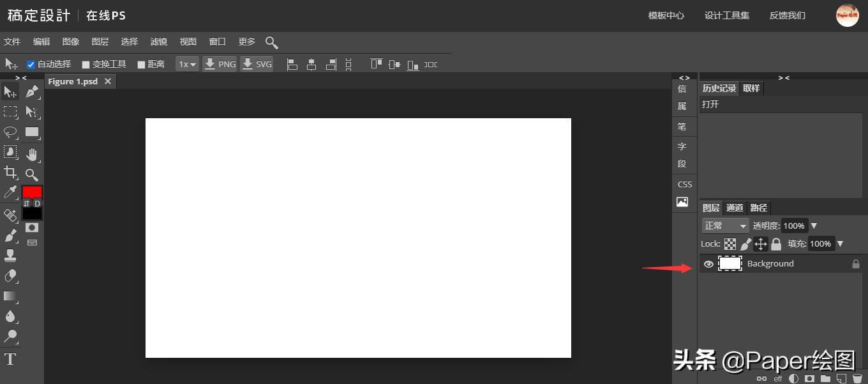This screenshot has height=384, width=868.
Task: Select the Crop tool
Action: (10, 173)
